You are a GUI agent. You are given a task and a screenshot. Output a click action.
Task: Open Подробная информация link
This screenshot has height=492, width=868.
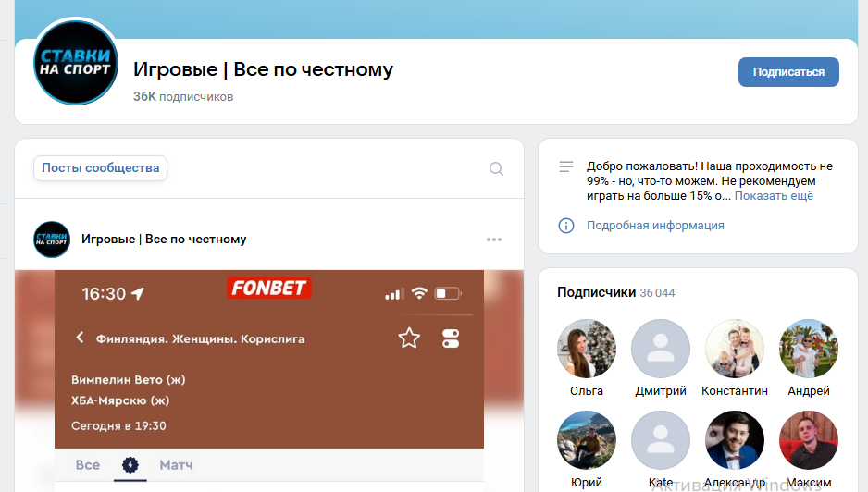[655, 226]
